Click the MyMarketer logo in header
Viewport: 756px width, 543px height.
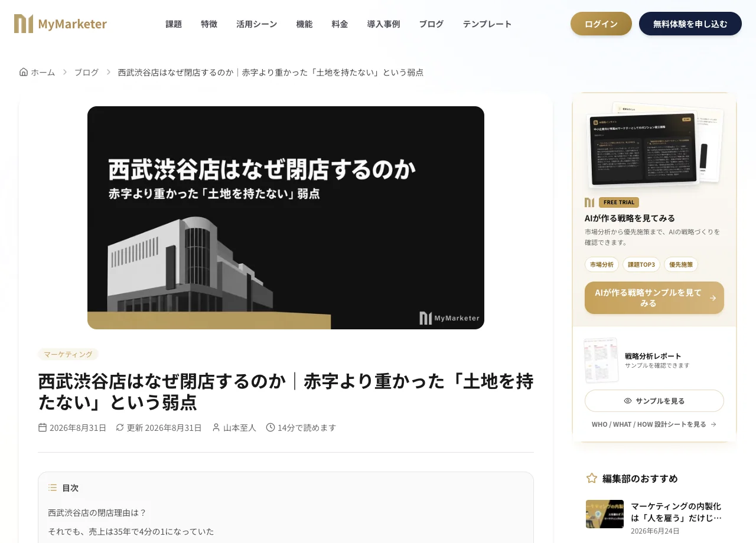click(x=60, y=24)
